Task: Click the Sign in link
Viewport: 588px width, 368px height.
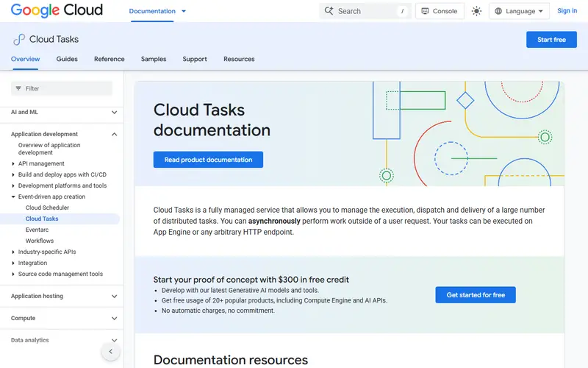Action: click(x=567, y=10)
